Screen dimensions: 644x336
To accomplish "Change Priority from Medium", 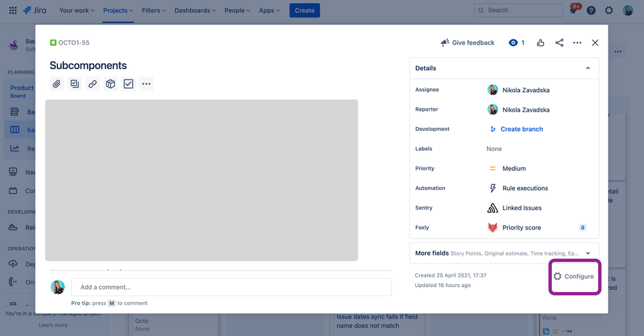I will click(507, 168).
